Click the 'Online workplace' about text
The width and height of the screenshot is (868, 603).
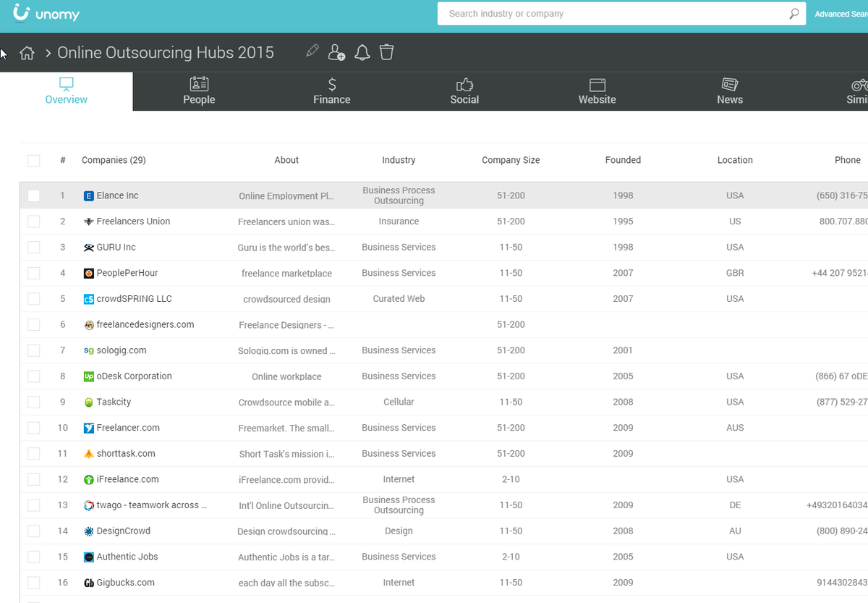tap(286, 376)
